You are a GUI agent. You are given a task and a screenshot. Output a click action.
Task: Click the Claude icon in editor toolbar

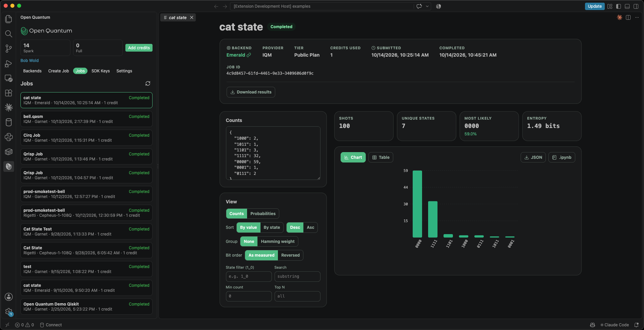pos(619,17)
